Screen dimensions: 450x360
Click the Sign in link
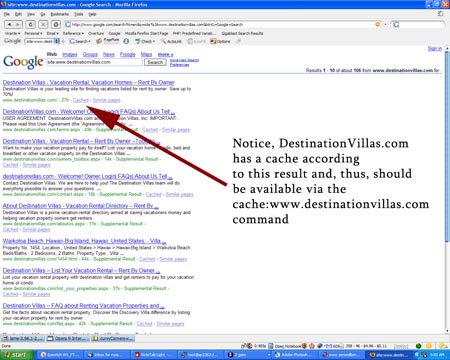(435, 48)
